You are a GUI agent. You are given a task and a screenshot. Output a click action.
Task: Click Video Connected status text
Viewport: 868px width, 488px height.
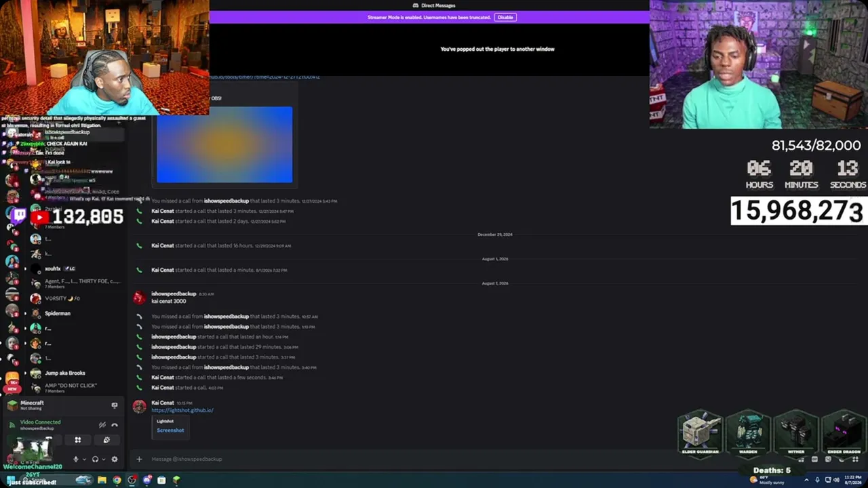[x=40, y=422]
